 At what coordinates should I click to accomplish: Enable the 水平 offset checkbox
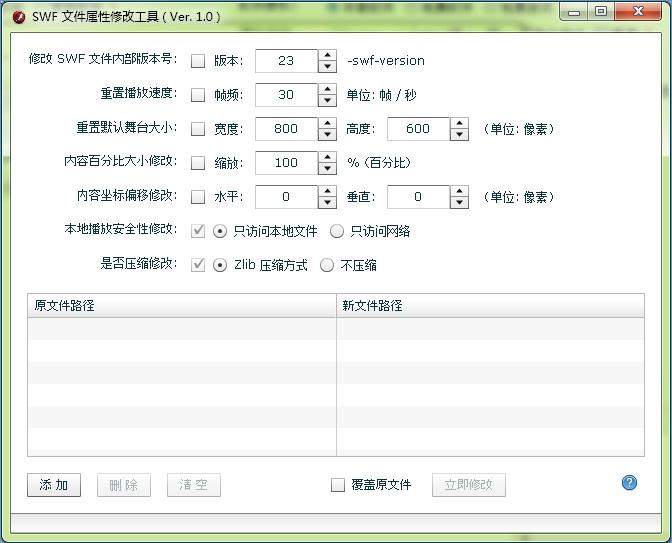198,197
